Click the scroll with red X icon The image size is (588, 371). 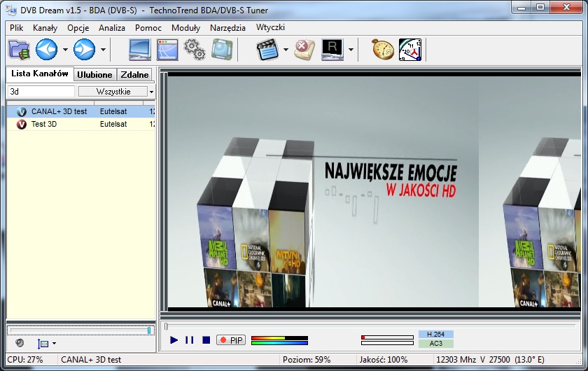(x=304, y=50)
